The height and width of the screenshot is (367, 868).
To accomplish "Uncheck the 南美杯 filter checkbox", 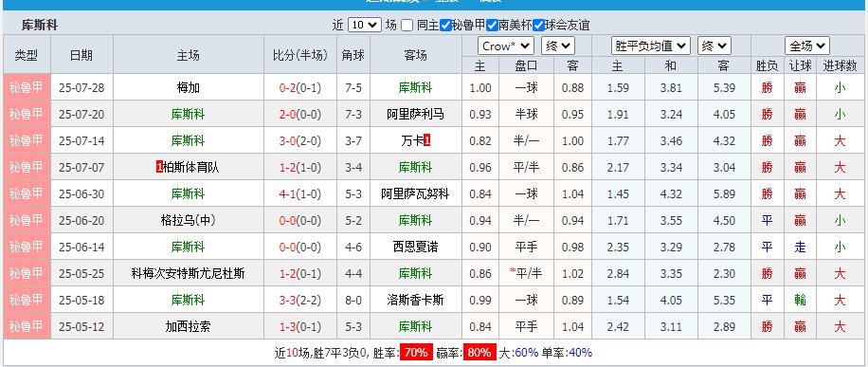I will 492,25.
